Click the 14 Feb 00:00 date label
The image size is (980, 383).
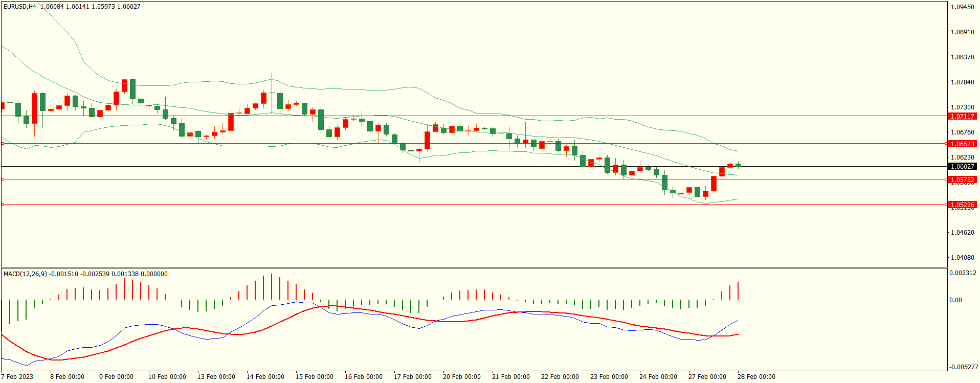tap(265, 377)
